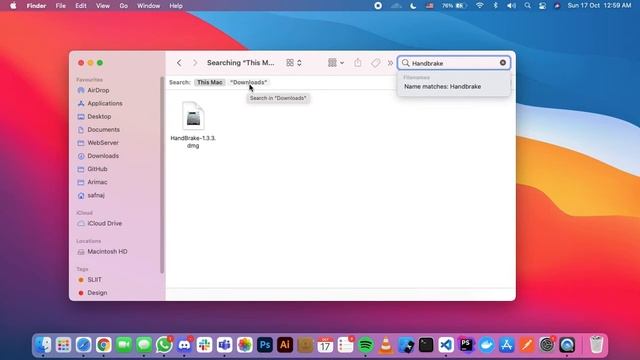Image resolution: width=640 pixels, height=360 pixels.
Task: Launch Photoshop from the Dock
Action: [x=265, y=345]
